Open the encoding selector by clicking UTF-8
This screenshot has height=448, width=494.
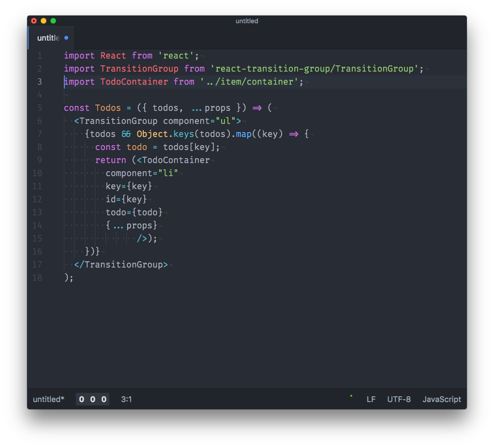(x=399, y=399)
